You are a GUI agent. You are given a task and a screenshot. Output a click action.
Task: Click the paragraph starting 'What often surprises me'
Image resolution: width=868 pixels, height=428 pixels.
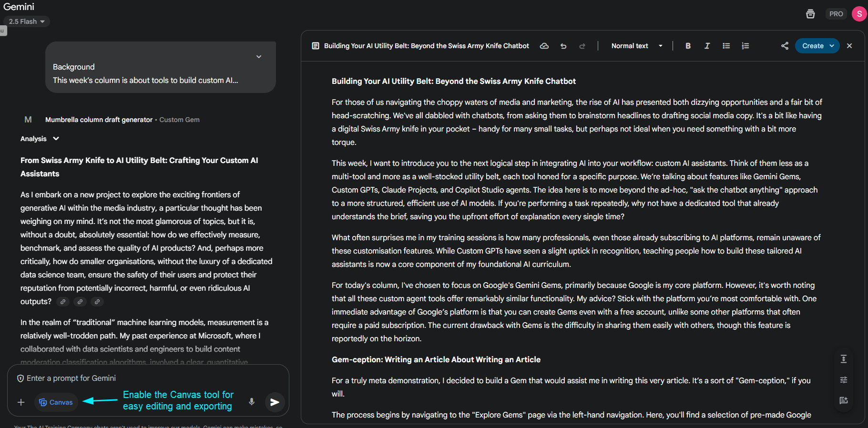576,251
